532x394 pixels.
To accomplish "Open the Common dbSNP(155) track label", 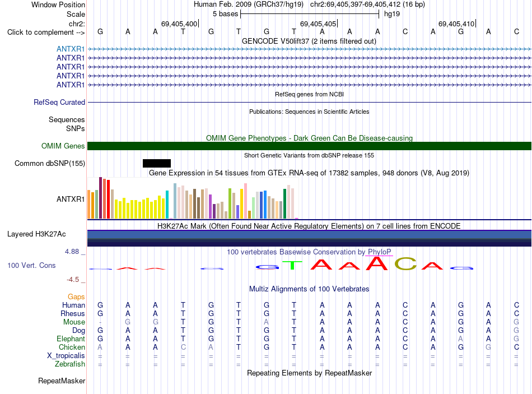I will pos(49,164).
